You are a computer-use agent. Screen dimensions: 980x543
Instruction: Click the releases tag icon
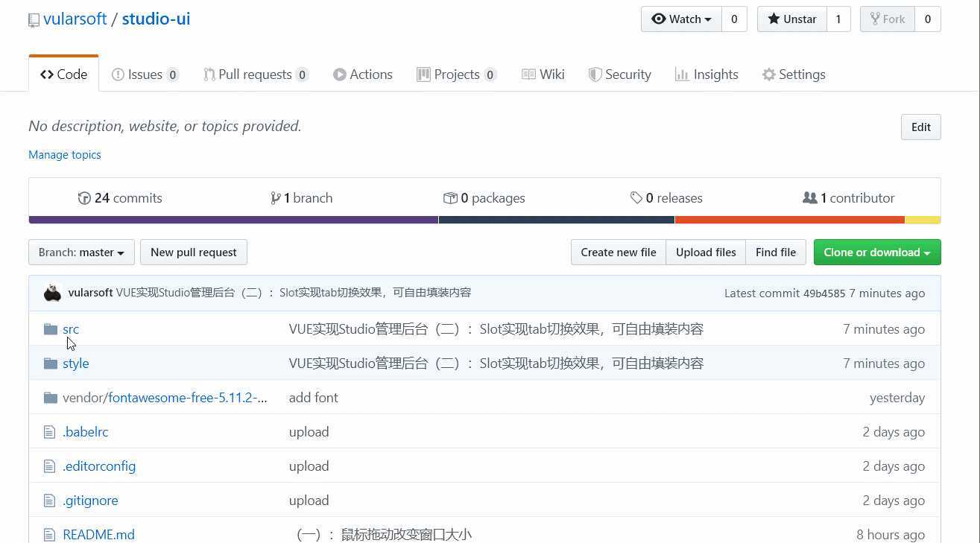click(x=636, y=198)
